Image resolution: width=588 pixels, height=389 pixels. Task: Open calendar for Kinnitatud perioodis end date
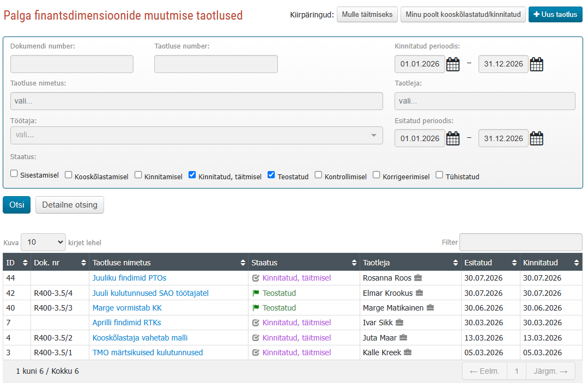pyautogui.click(x=536, y=64)
